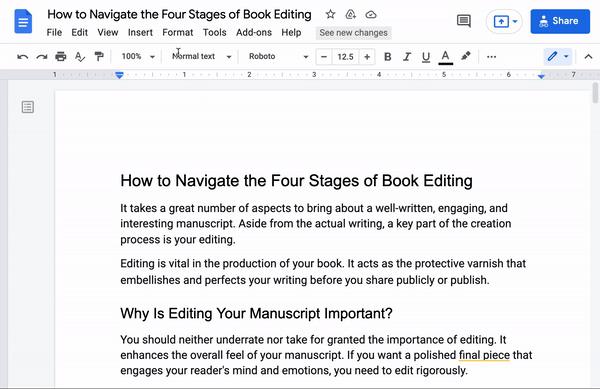Image resolution: width=600 pixels, height=389 pixels.
Task: Click the left indent marker on ruler
Action: point(119,75)
